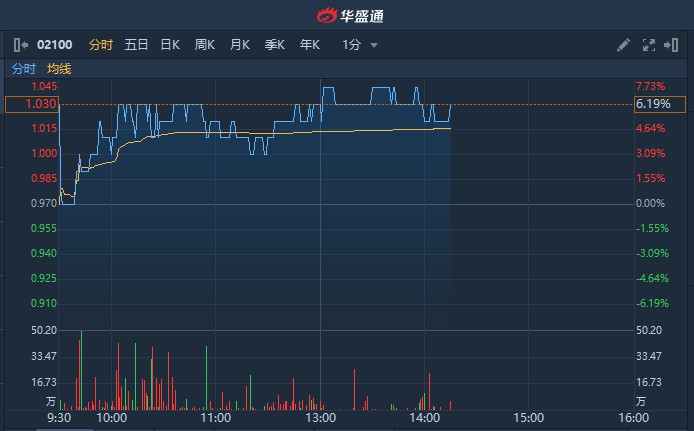Click the 0.955 green price label
The image size is (694, 431).
click(44, 228)
